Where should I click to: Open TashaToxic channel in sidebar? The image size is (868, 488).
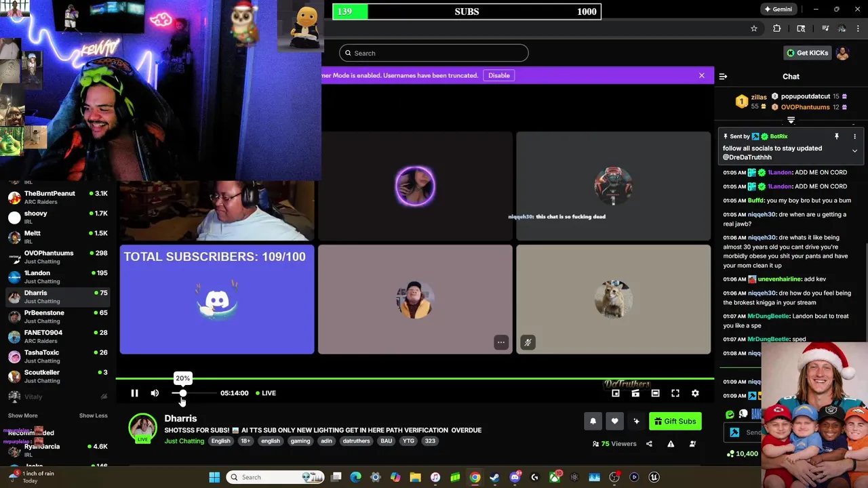(58, 357)
